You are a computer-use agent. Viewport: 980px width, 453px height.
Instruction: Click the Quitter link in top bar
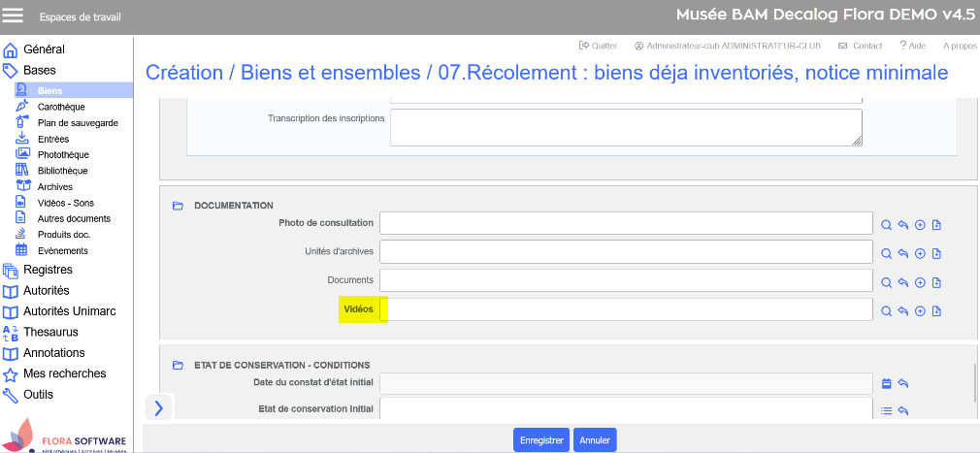tap(598, 46)
